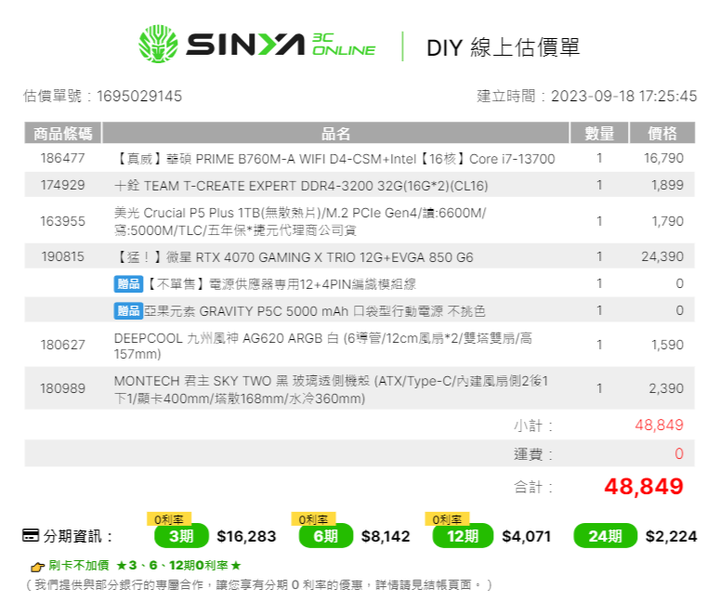
Task: Click the $2,224 installment amount
Action: pyautogui.click(x=671, y=536)
